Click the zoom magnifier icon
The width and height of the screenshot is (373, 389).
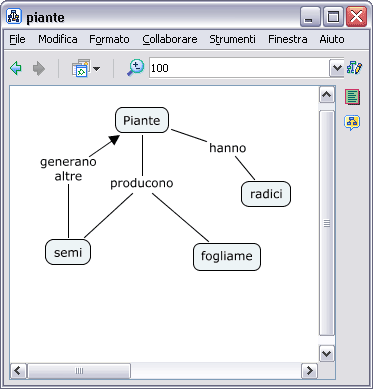tap(136, 68)
